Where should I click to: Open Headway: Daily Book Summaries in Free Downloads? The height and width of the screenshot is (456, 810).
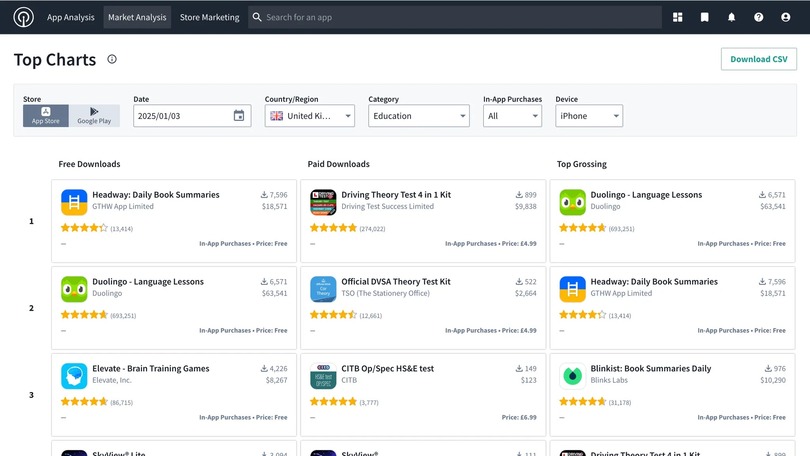[x=155, y=195]
